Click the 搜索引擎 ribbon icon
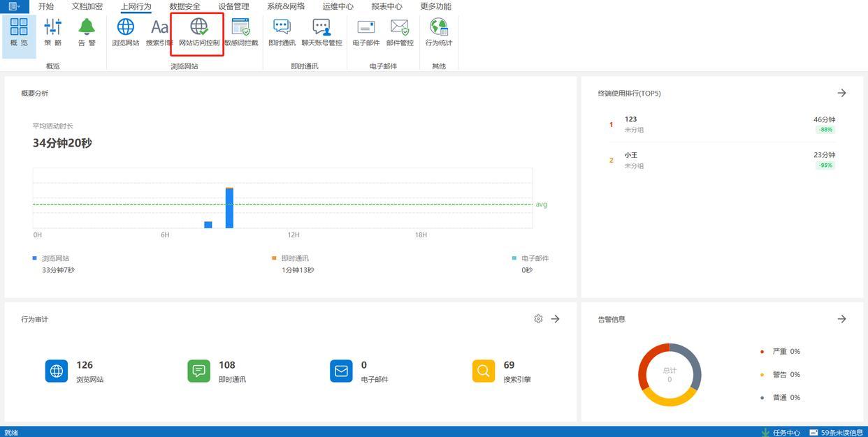The height and width of the screenshot is (437, 868). click(159, 32)
